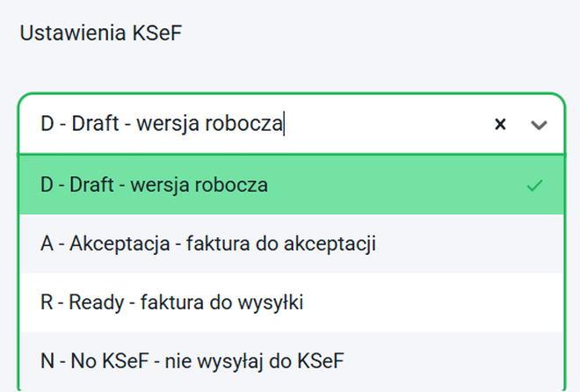Click inside the KSeF status text field
Screen dimensions: 580x392
255,125
